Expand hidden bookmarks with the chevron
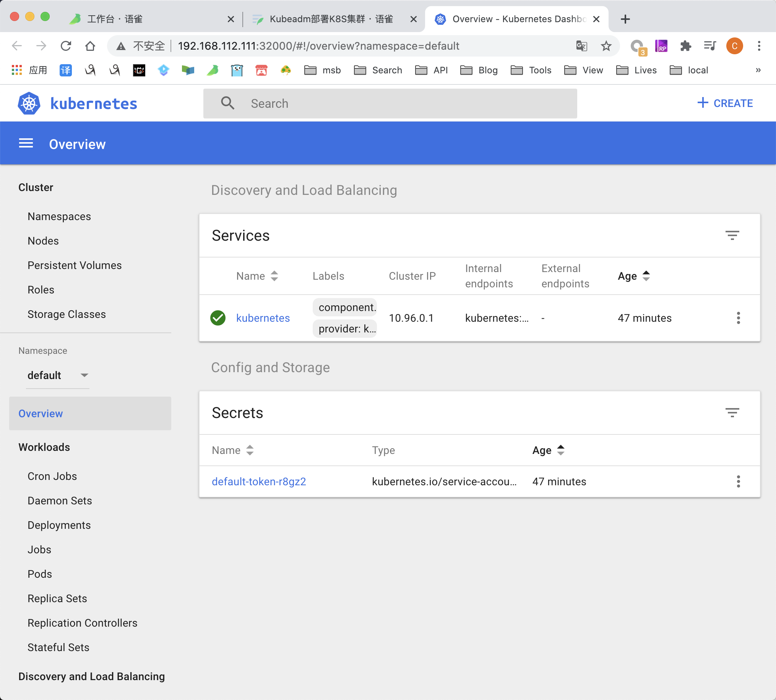The image size is (776, 700). pos(758,70)
